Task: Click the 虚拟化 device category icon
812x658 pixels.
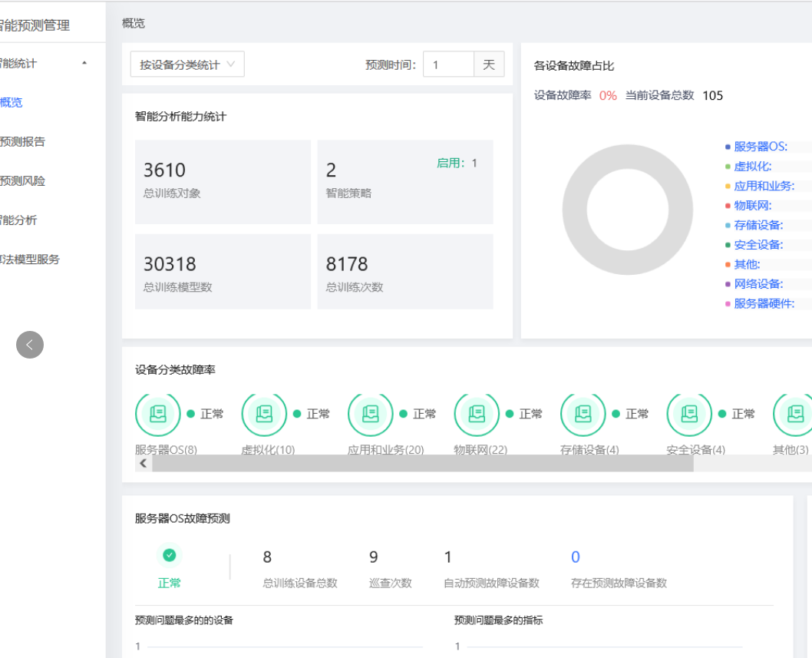Action: click(264, 413)
